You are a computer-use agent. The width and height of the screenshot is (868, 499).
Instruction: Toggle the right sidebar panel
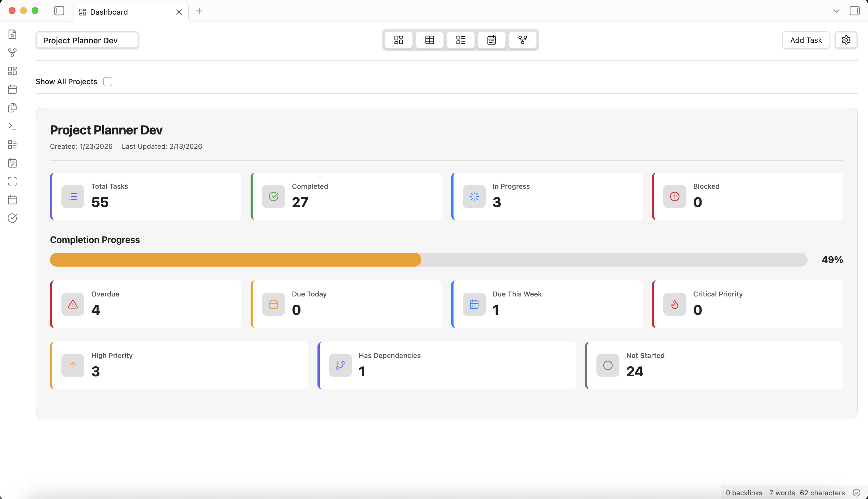click(x=855, y=11)
